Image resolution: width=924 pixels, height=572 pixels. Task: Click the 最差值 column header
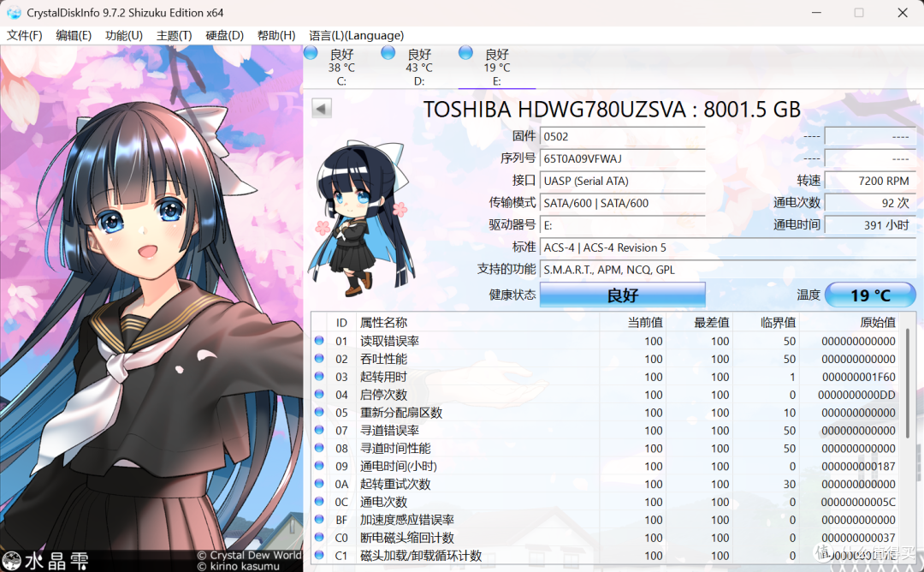point(700,323)
